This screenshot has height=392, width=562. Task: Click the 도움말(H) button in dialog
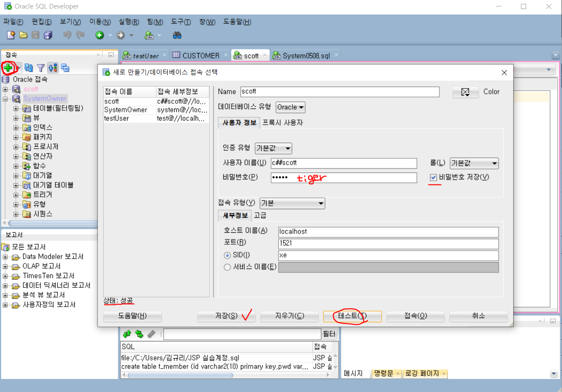[x=132, y=316]
